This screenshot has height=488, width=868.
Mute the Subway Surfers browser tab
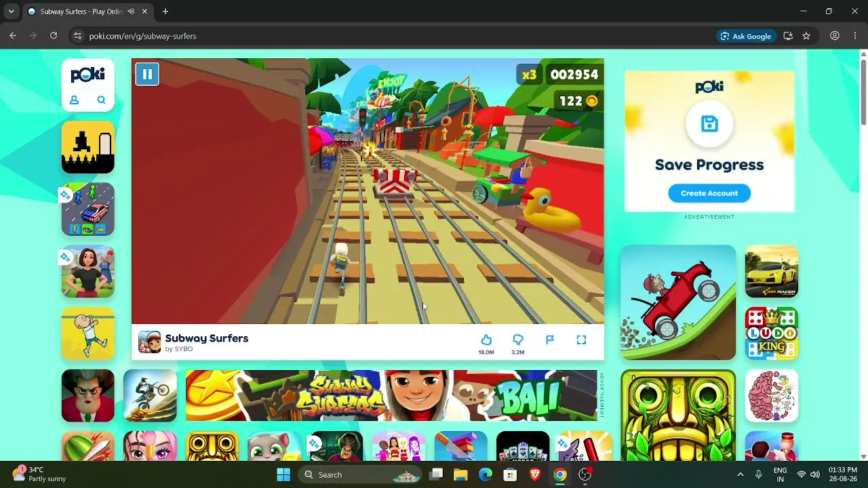coord(131,12)
